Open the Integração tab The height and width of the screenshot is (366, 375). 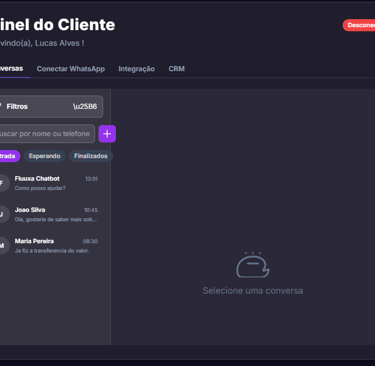pos(136,69)
